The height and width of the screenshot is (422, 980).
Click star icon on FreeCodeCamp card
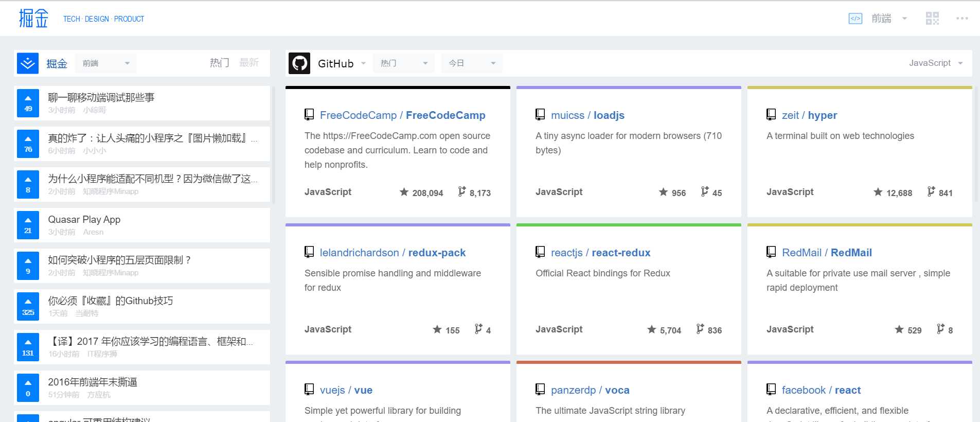(404, 192)
